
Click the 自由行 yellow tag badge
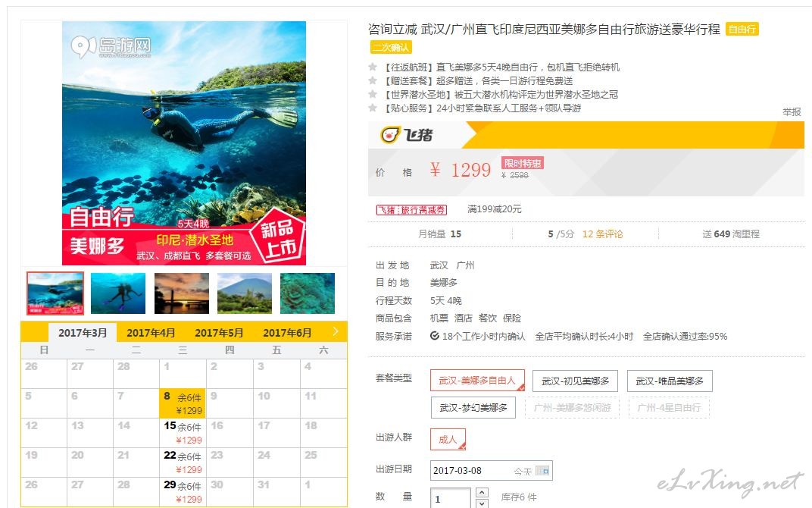point(742,30)
